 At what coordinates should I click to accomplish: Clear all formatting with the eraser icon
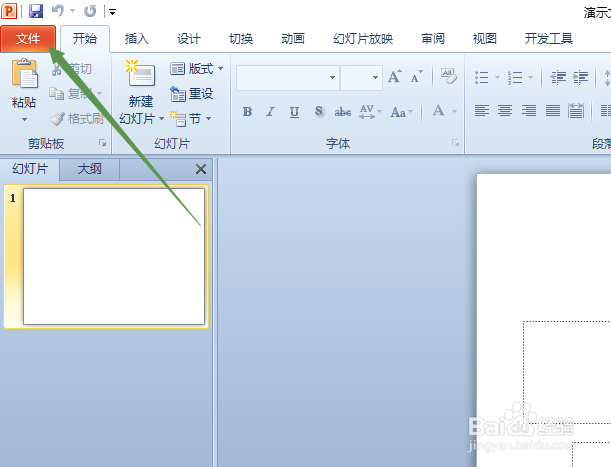tap(449, 76)
